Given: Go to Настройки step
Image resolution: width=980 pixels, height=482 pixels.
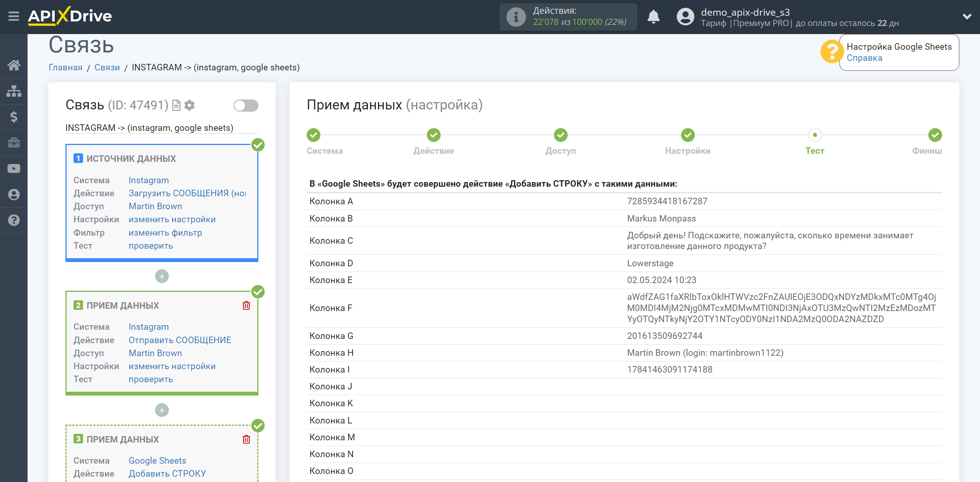Looking at the screenshot, I should pos(688,135).
